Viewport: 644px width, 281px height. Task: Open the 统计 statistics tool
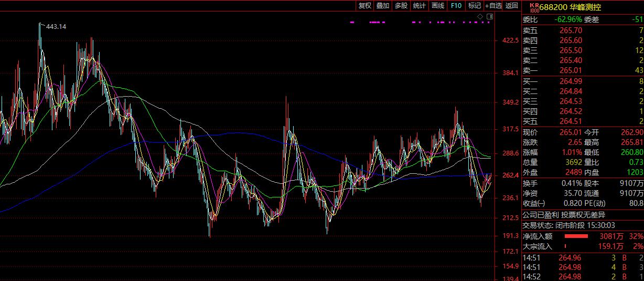point(420,6)
